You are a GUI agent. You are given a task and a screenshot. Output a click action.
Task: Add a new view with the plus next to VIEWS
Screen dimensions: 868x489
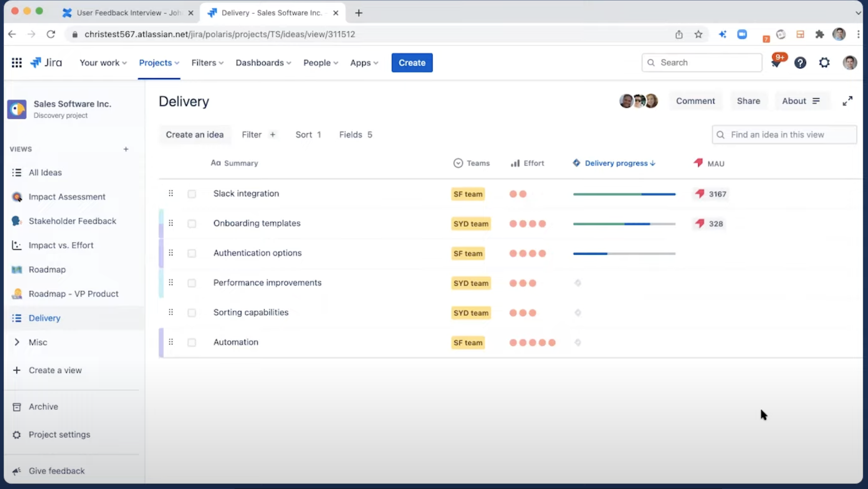(x=126, y=149)
